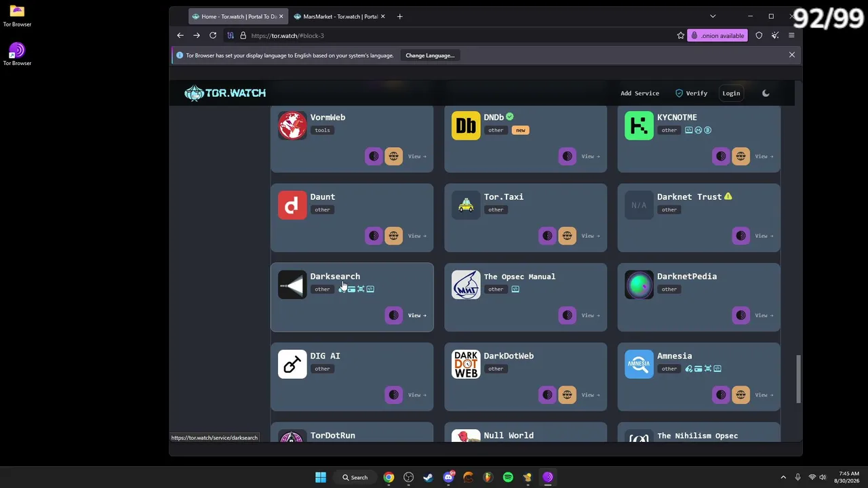868x488 pixels.
Task: Click the .onion available button
Action: 717,35
